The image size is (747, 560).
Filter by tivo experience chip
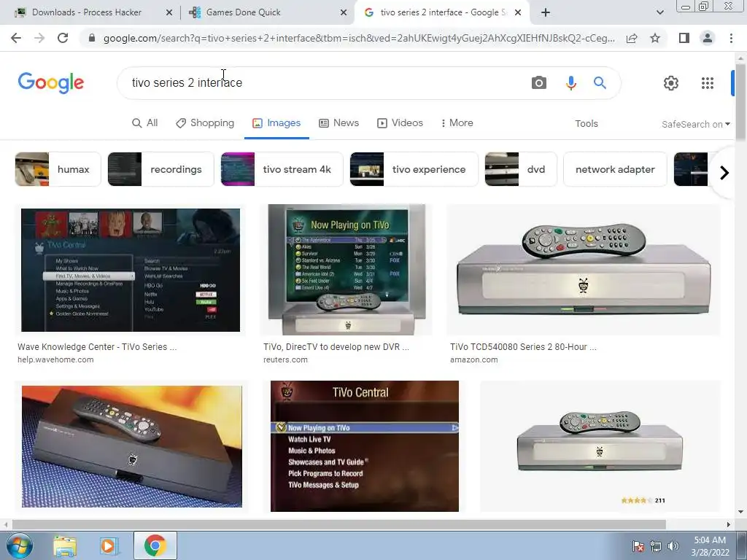coord(414,169)
